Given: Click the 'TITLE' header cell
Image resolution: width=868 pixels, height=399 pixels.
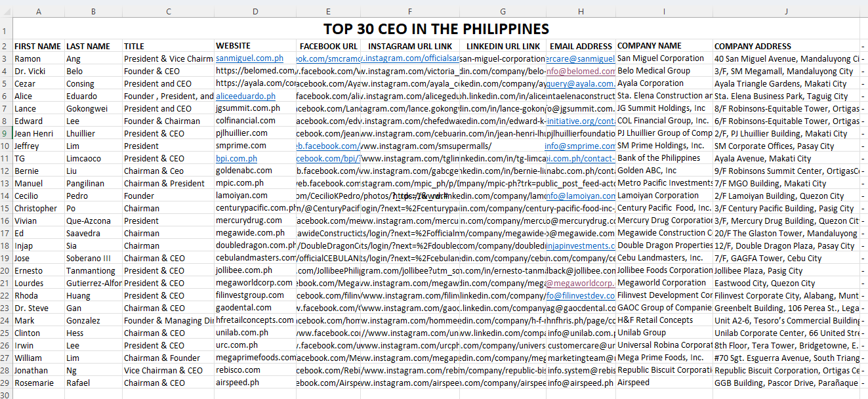Looking at the screenshot, I should click(x=169, y=46).
